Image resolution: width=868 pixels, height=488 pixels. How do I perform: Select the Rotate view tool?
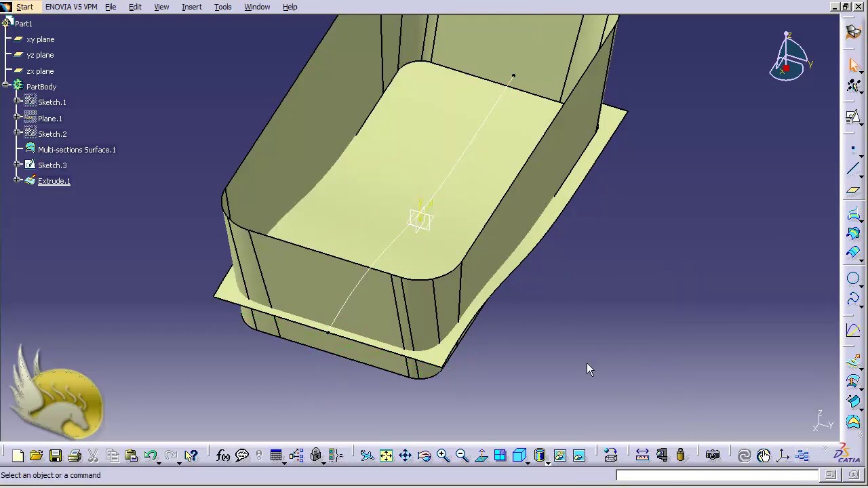pyautogui.click(x=424, y=456)
